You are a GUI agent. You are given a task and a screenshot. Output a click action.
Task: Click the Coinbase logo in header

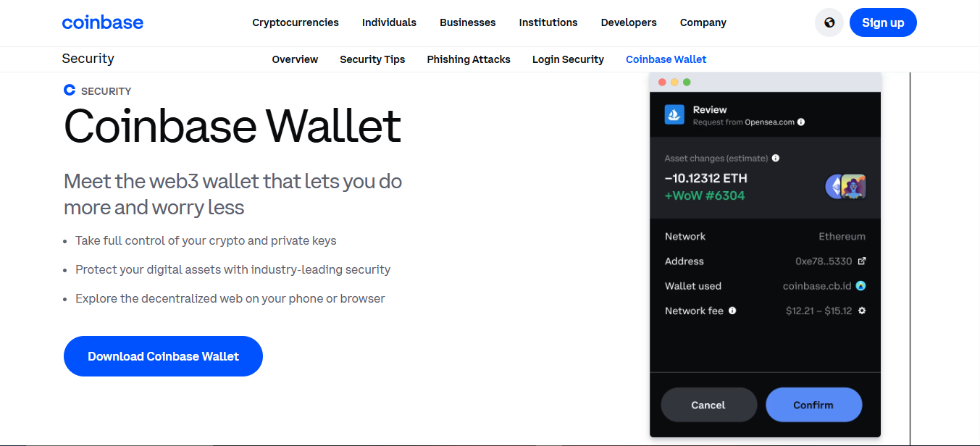(x=103, y=22)
